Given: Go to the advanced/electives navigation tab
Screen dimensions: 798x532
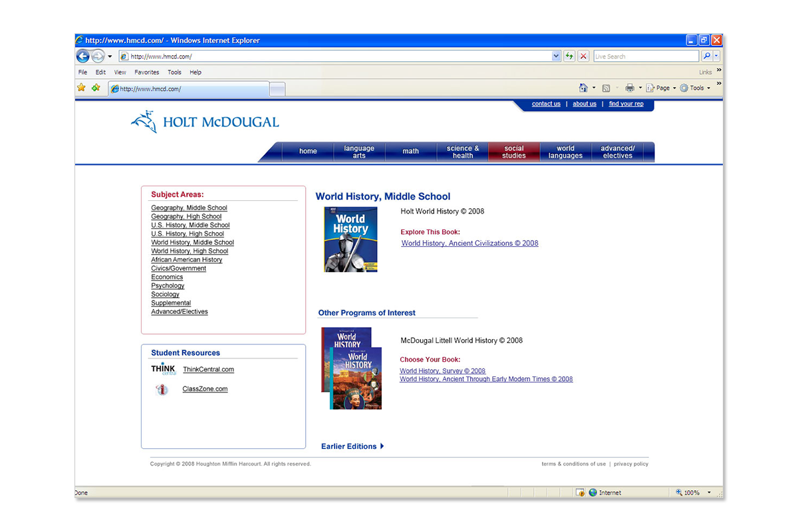Looking at the screenshot, I should pyautogui.click(x=618, y=152).
